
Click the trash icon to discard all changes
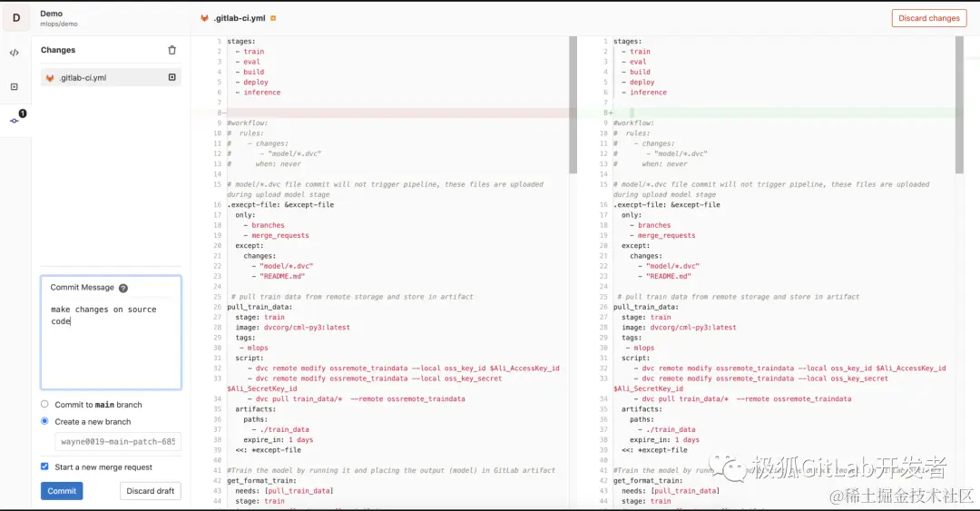tap(171, 50)
